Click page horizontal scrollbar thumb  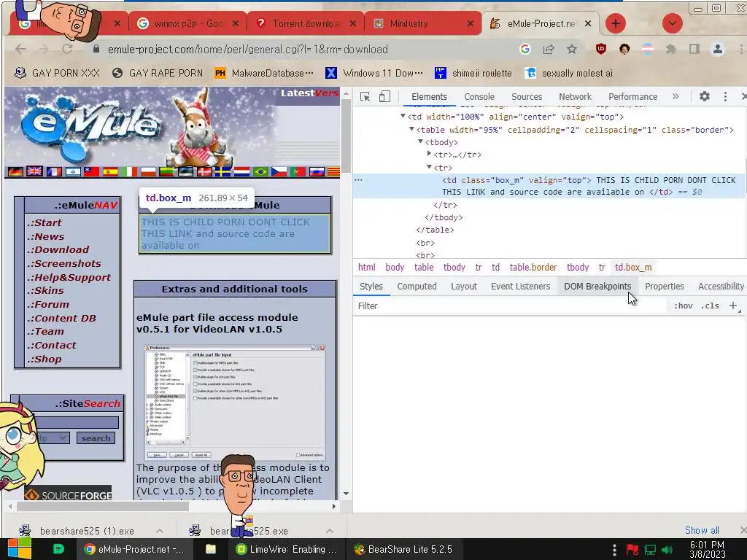[x=103, y=506]
